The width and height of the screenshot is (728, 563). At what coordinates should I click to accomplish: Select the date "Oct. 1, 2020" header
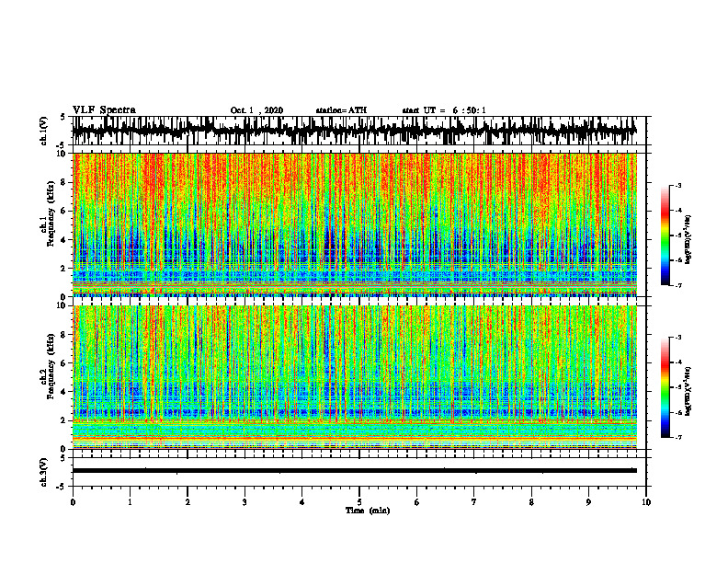click(256, 110)
